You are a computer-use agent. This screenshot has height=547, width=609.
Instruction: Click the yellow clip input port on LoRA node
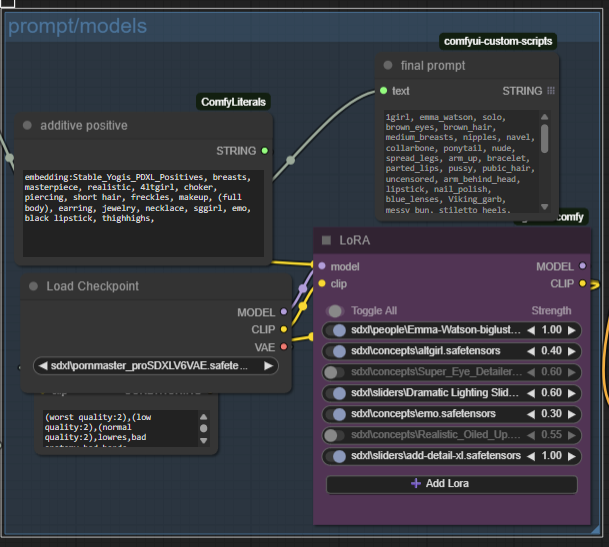point(321,283)
